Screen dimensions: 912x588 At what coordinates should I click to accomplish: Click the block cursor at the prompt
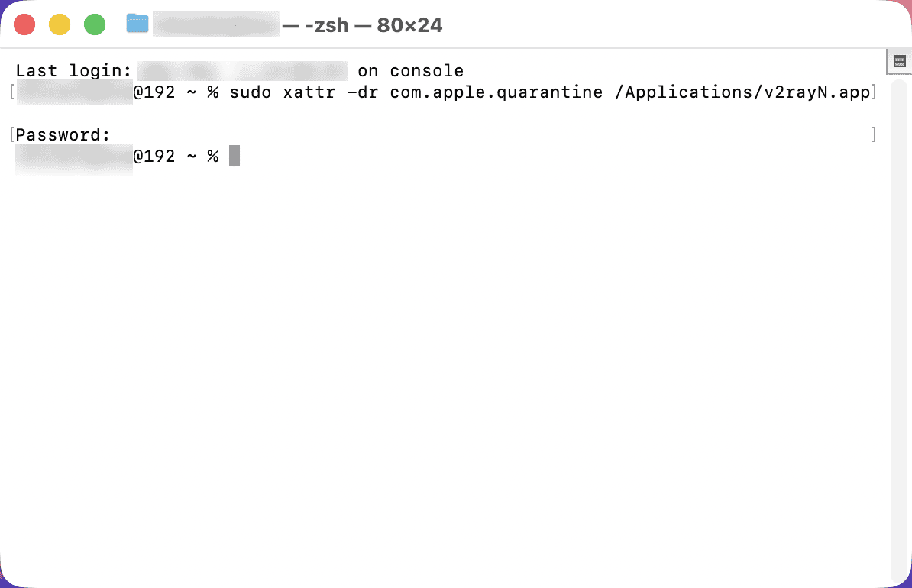point(234,156)
